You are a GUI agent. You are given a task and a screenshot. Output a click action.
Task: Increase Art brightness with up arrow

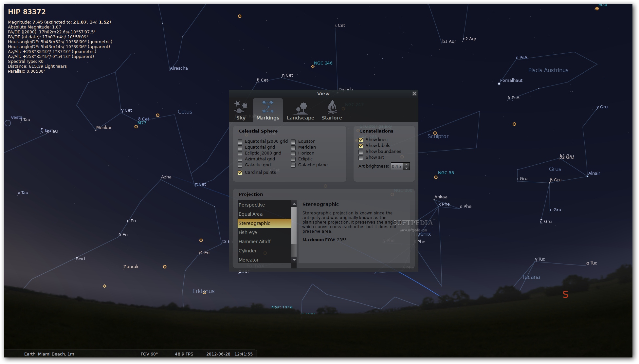pos(407,165)
